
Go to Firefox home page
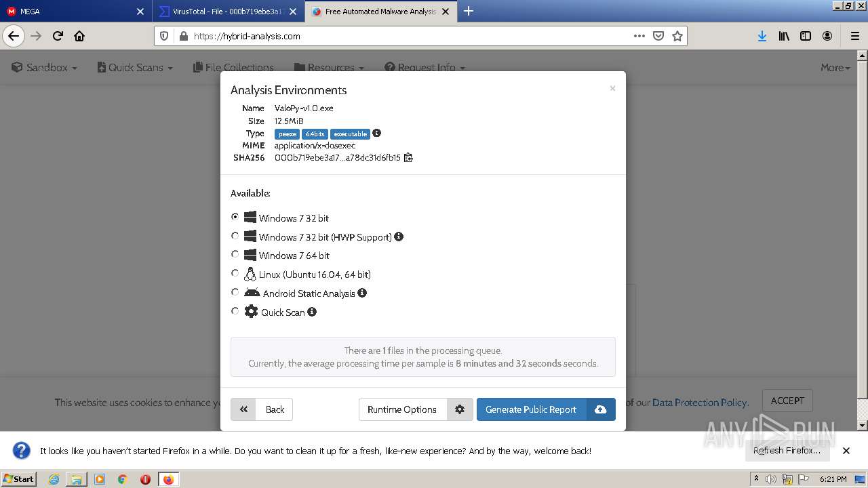click(x=79, y=36)
